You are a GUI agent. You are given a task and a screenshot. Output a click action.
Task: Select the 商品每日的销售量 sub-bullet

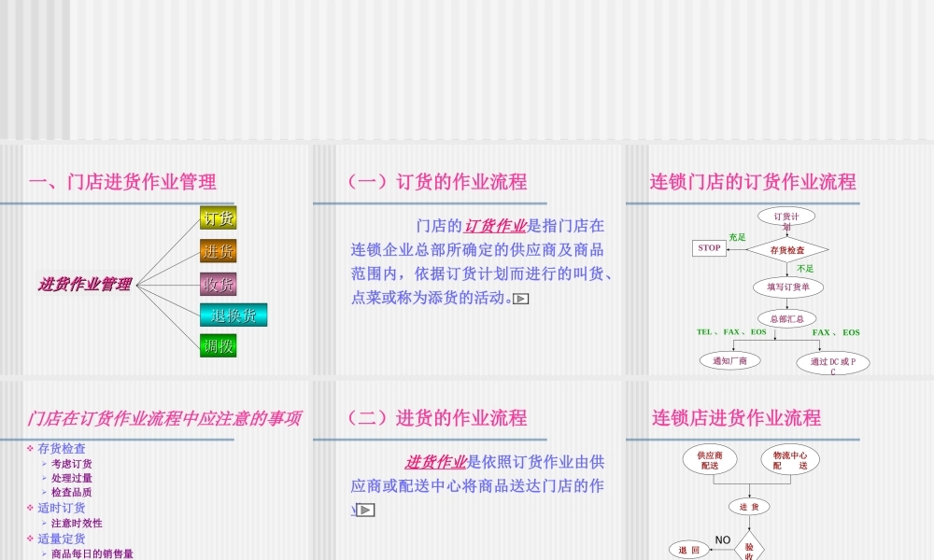(x=92, y=554)
